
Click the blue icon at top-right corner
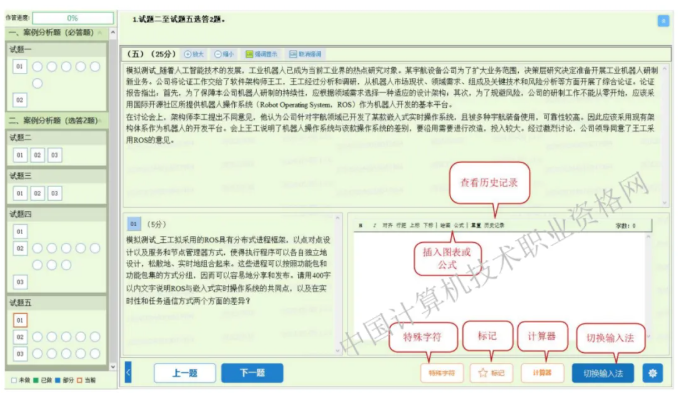[663, 20]
